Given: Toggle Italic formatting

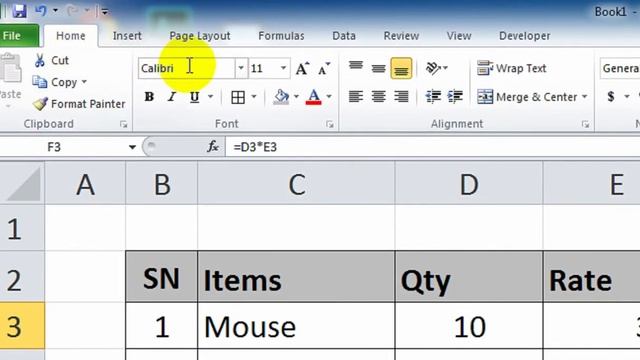Looking at the screenshot, I should coord(172,97).
